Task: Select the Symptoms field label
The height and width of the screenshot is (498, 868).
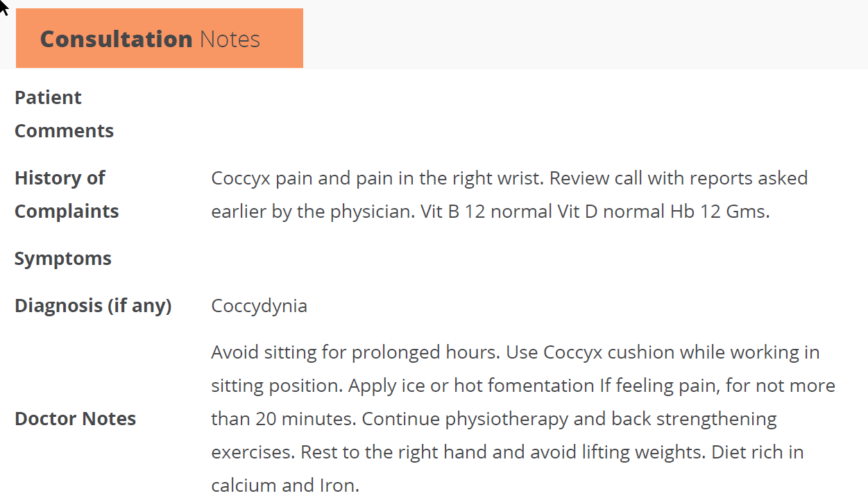Action: coord(63,259)
